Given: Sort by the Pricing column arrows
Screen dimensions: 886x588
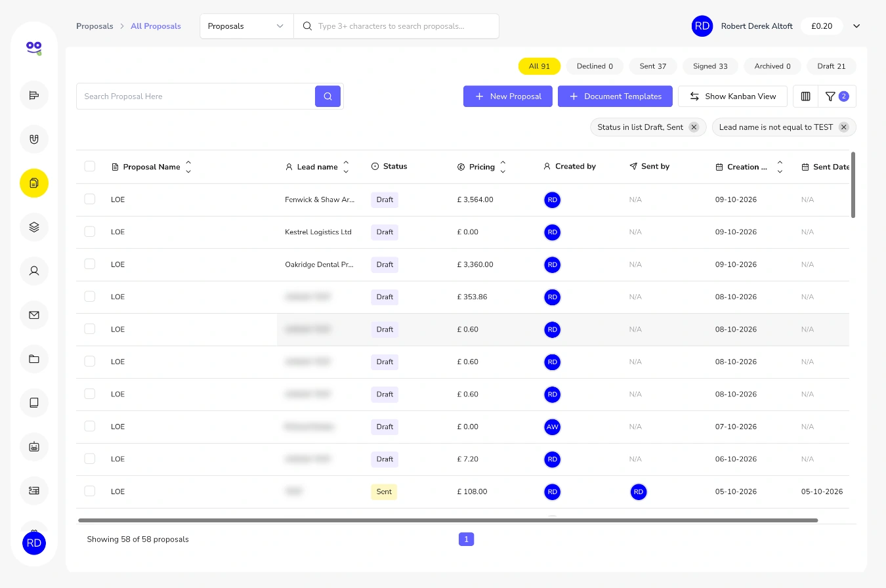Looking at the screenshot, I should pos(503,167).
